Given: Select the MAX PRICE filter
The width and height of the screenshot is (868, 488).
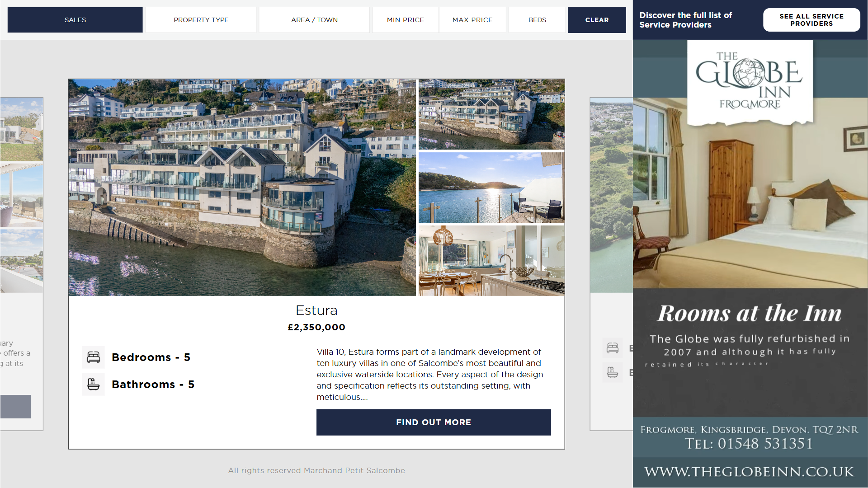Looking at the screenshot, I should tap(472, 20).
